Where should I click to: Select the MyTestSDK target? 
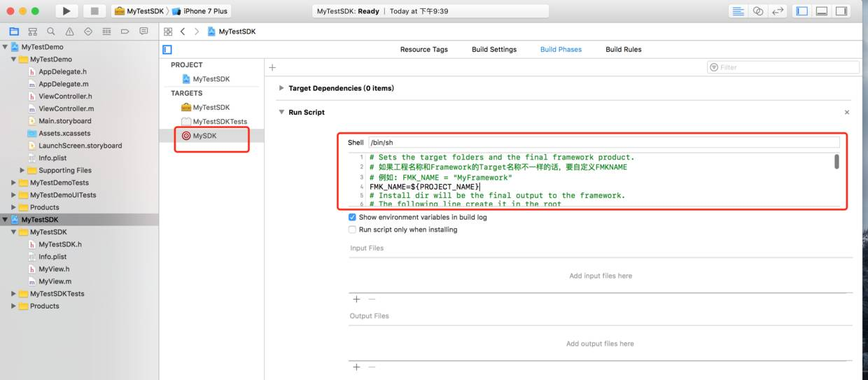tap(211, 107)
